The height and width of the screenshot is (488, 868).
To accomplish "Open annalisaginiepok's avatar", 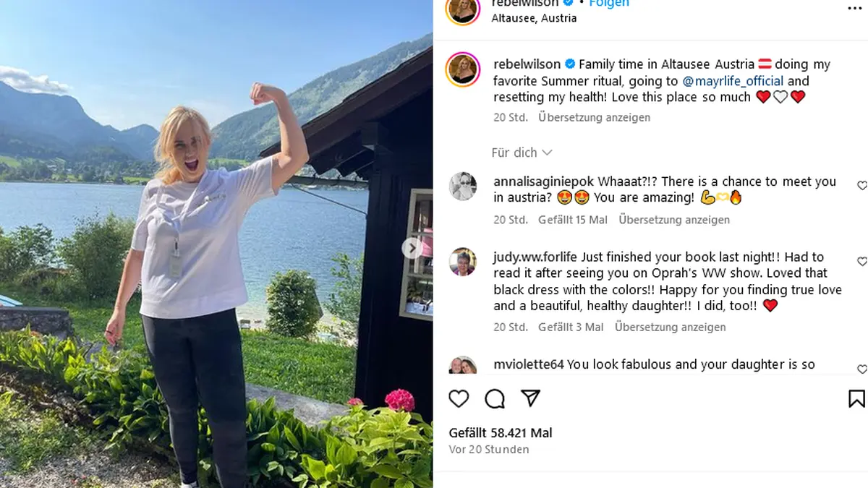I will tap(463, 187).
